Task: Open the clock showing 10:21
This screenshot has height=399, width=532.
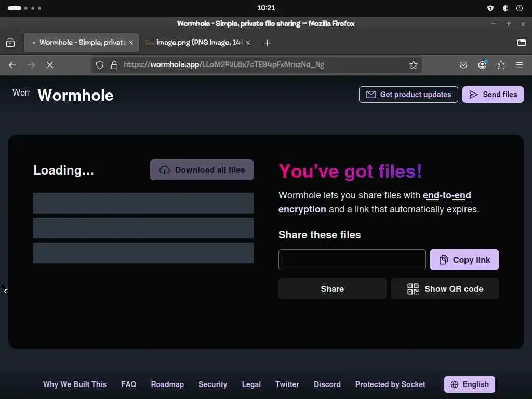Action: [266, 8]
